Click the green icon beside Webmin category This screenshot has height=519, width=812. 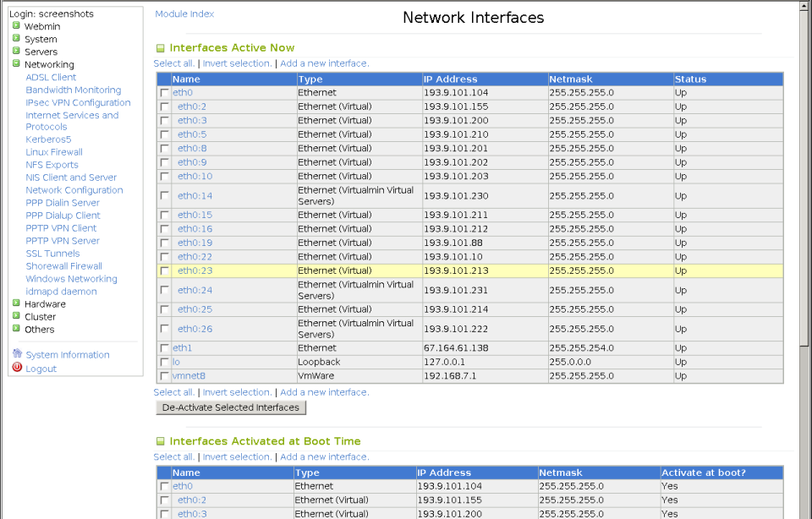click(x=14, y=26)
